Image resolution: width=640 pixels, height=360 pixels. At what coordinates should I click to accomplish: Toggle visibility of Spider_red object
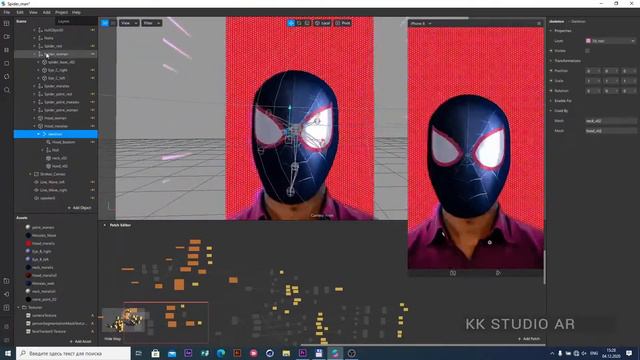(x=93, y=46)
